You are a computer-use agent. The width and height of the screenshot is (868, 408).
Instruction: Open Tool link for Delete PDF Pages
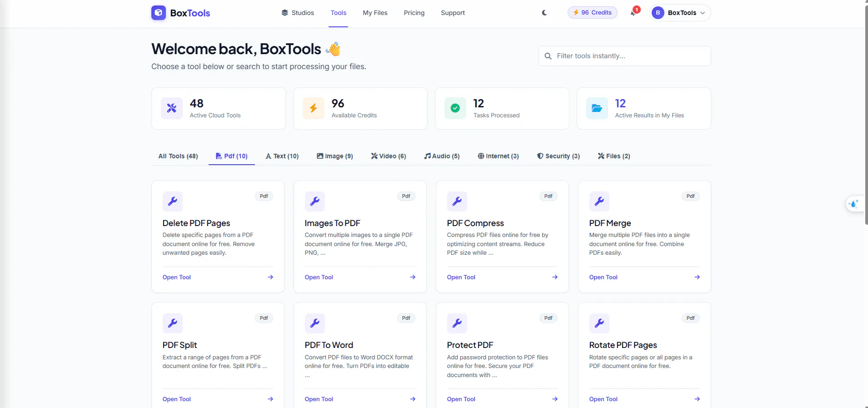click(177, 277)
